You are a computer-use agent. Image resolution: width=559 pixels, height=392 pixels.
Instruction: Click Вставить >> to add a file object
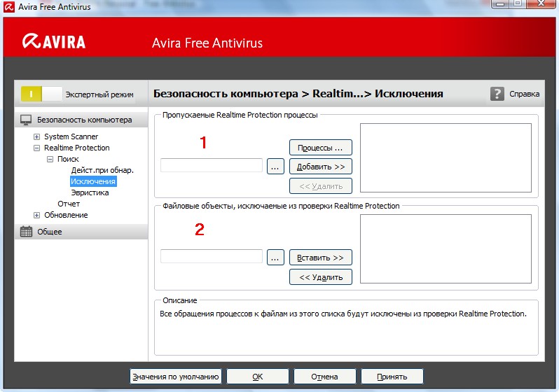[x=321, y=258]
